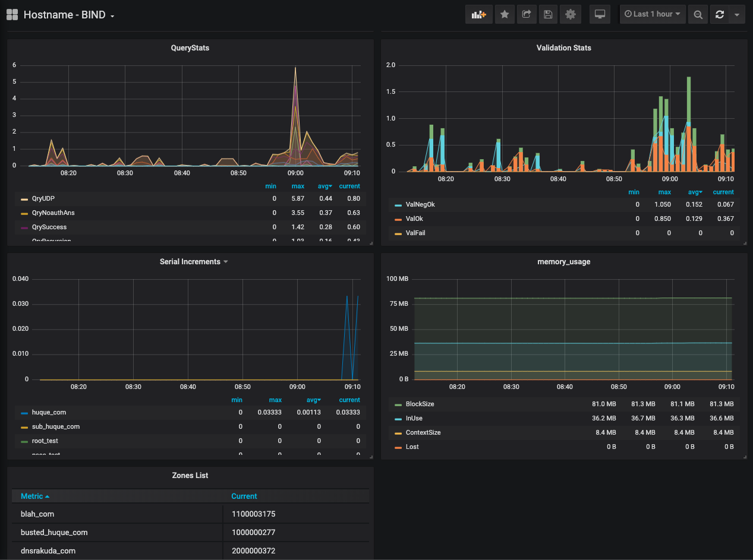Open the Last 1 hour time picker
Viewport: 753px width, 560px height.
coord(653,14)
